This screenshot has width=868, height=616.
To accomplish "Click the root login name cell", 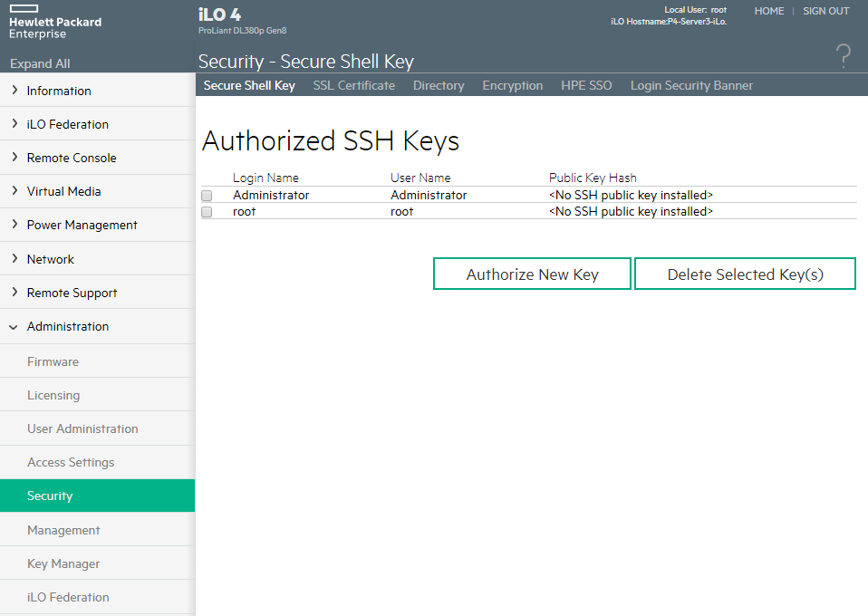I will tap(244, 211).
